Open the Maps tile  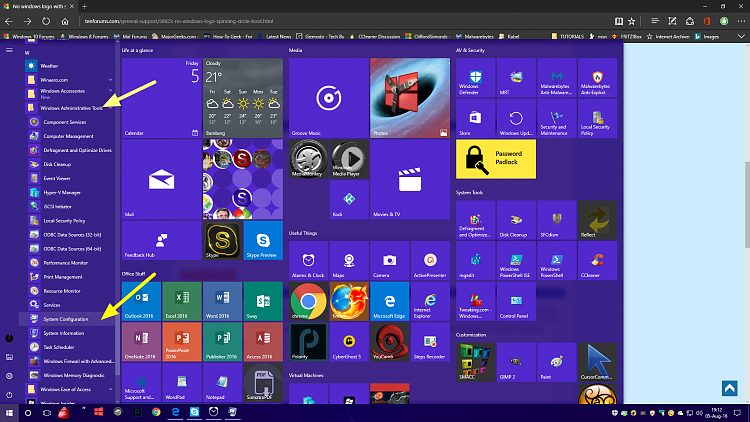point(349,261)
